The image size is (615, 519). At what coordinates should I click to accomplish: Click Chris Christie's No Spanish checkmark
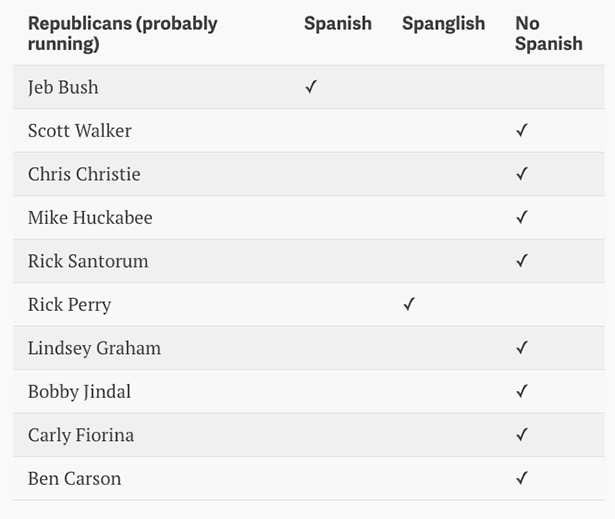pyautogui.click(x=521, y=174)
